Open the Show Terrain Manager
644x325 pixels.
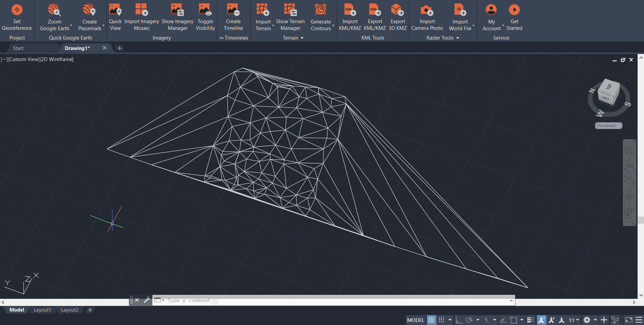(290, 10)
